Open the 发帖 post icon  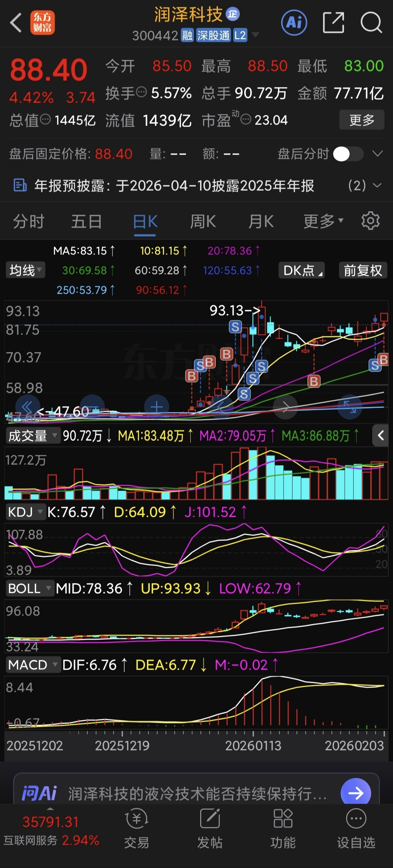[x=210, y=829]
